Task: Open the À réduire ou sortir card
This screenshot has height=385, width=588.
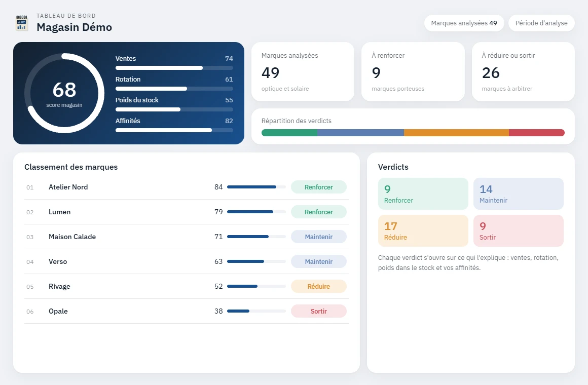Action: (523, 71)
